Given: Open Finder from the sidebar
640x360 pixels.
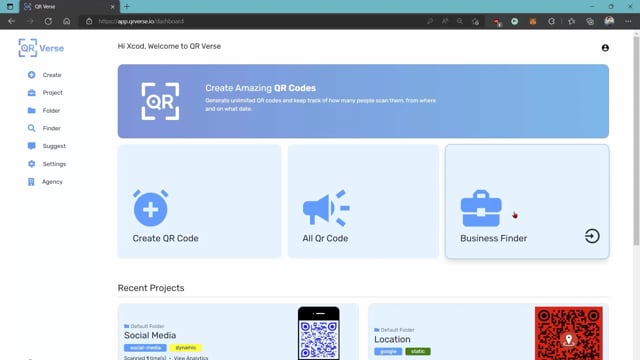Looking at the screenshot, I should pos(51,128).
